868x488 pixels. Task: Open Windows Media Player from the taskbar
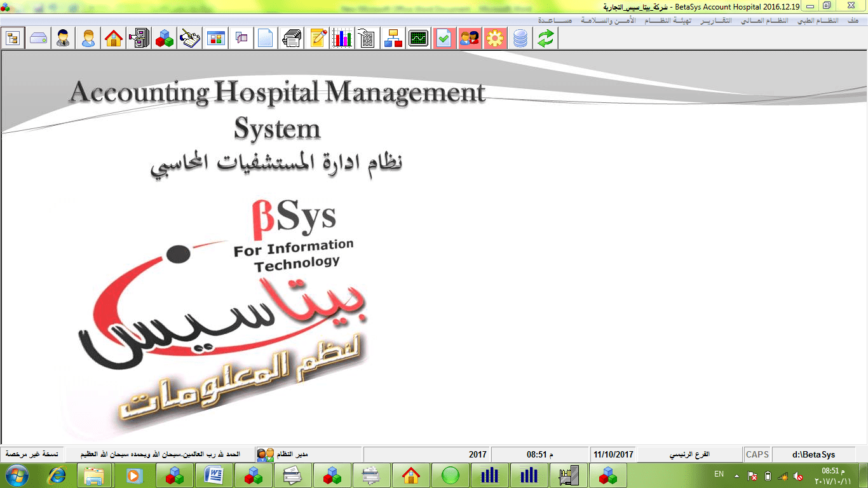135,475
